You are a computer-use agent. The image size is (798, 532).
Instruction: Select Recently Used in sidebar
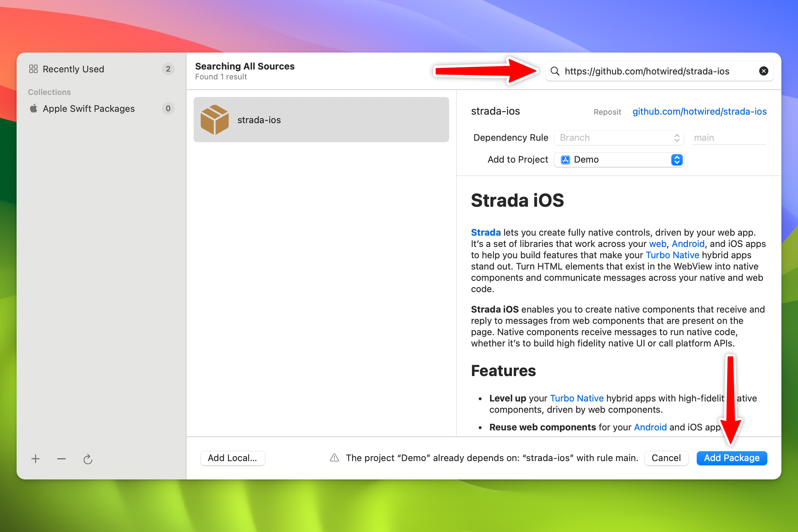(101, 69)
